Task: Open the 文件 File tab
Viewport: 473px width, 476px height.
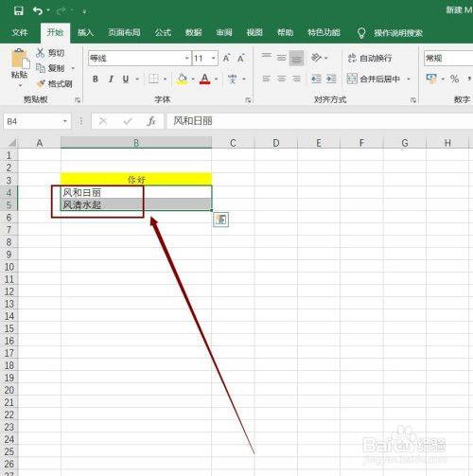Action: click(x=20, y=32)
